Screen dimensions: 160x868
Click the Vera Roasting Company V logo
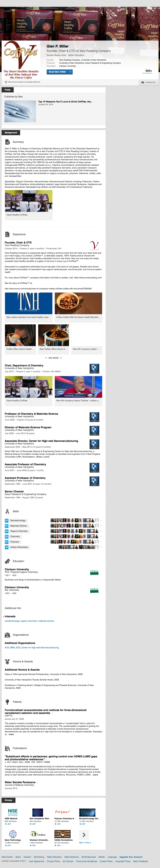(94, 245)
